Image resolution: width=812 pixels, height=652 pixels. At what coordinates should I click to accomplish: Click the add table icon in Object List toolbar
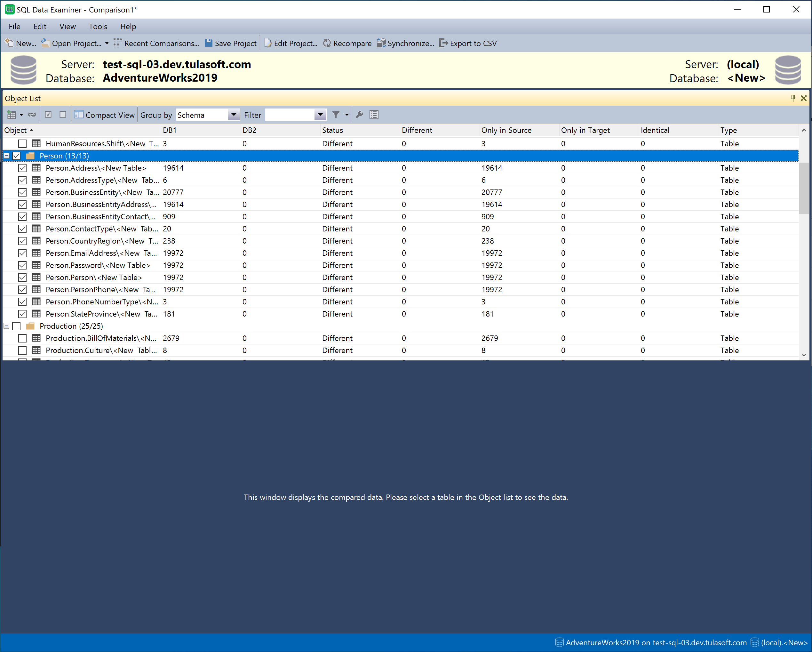coord(11,115)
